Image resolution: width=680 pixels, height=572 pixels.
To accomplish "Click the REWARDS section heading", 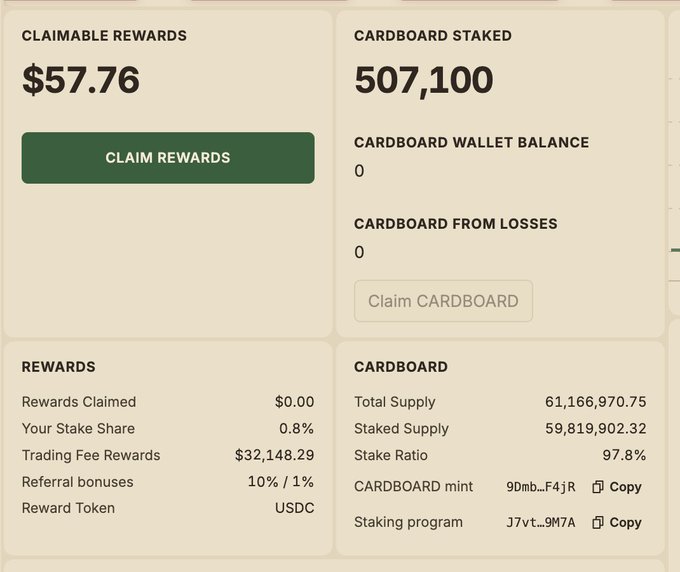I will click(59, 367).
